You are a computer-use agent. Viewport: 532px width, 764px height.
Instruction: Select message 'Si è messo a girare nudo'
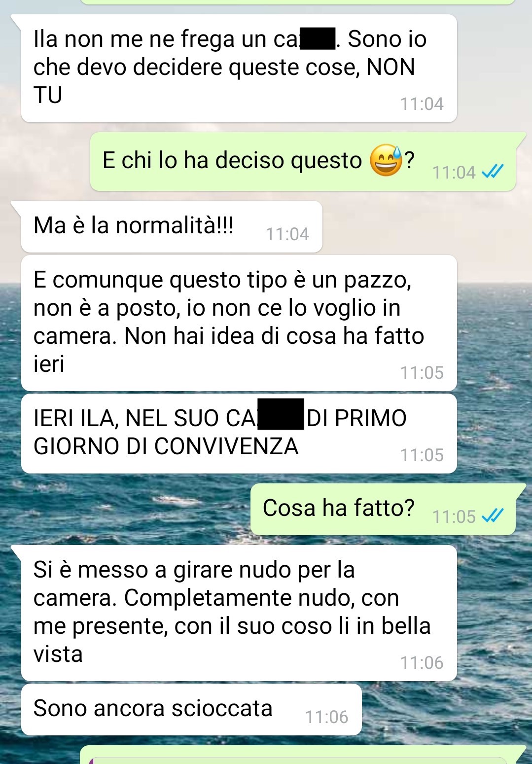pyautogui.click(x=239, y=613)
